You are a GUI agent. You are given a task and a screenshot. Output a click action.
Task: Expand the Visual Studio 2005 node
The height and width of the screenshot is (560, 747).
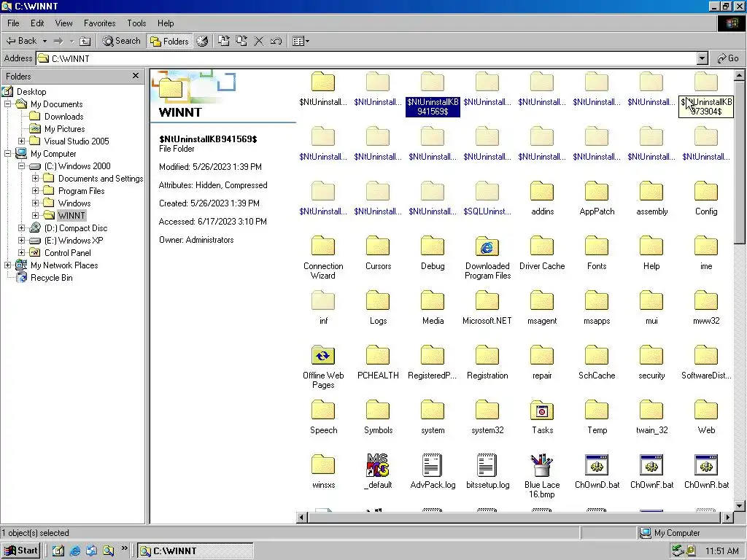pos(21,141)
